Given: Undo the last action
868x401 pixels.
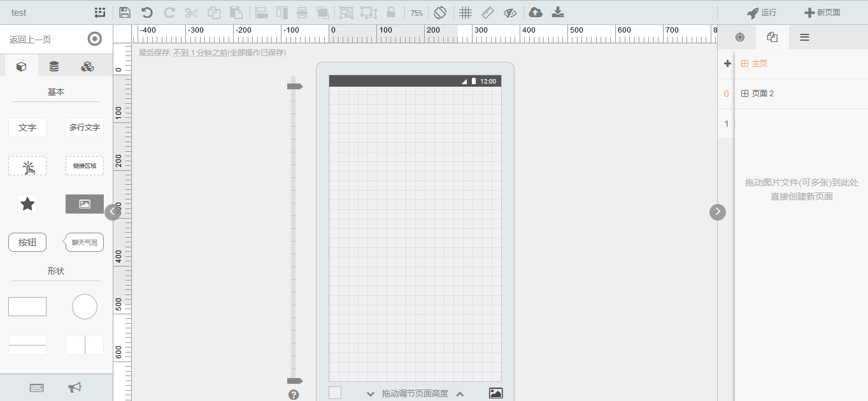Looking at the screenshot, I should [x=147, y=13].
